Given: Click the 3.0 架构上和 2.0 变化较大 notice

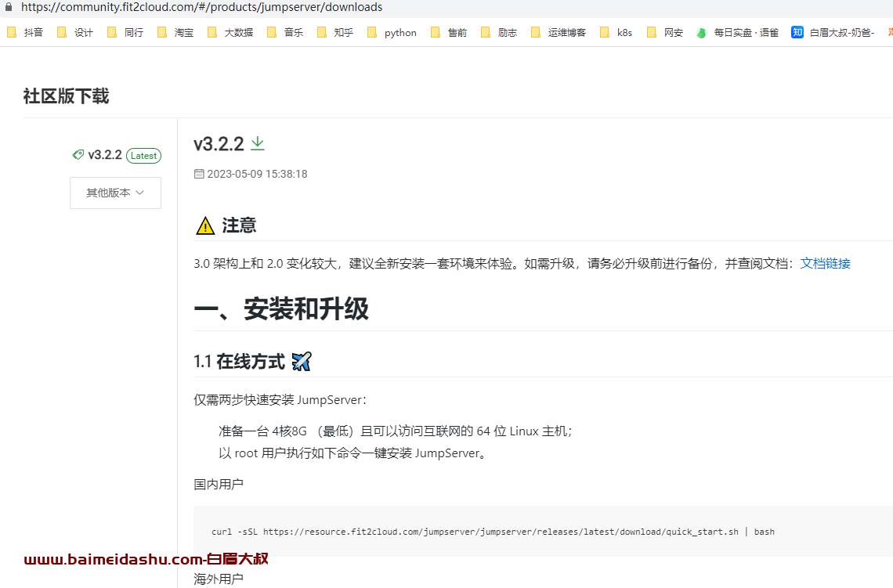Looking at the screenshot, I should 493,263.
